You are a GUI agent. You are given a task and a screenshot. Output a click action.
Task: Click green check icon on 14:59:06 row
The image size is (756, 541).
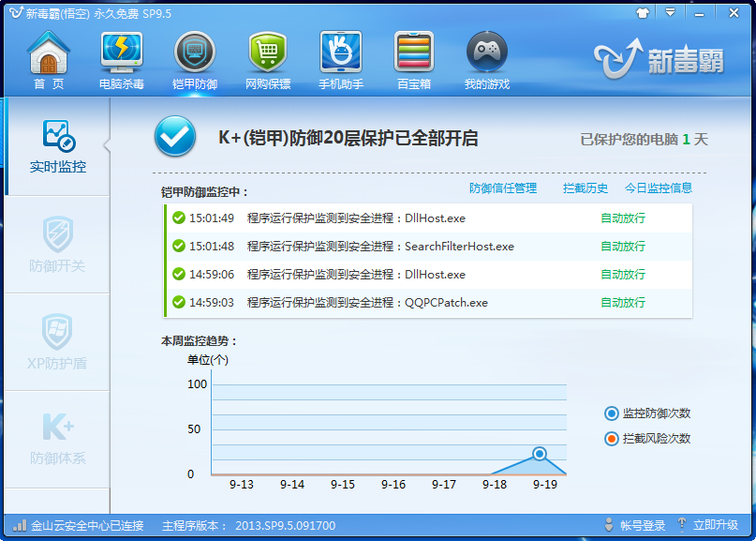[179, 274]
